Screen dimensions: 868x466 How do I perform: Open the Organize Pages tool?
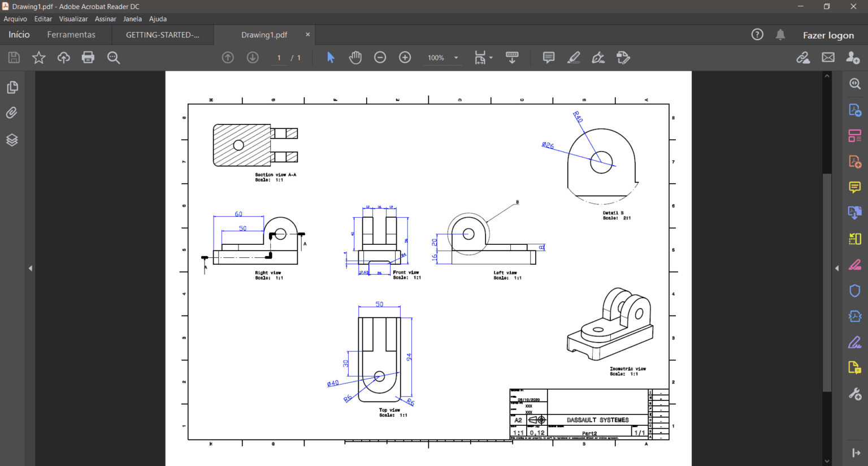(x=854, y=135)
